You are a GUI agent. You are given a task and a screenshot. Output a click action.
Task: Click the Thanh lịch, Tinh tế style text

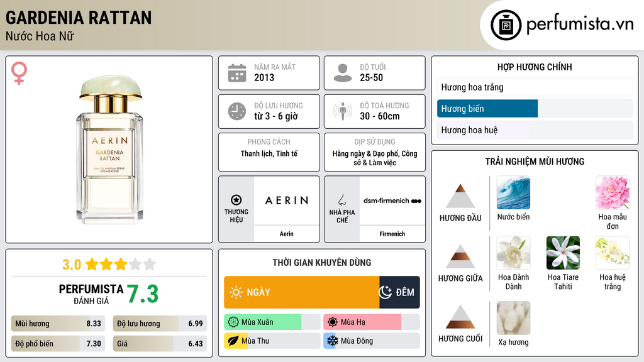click(x=269, y=153)
